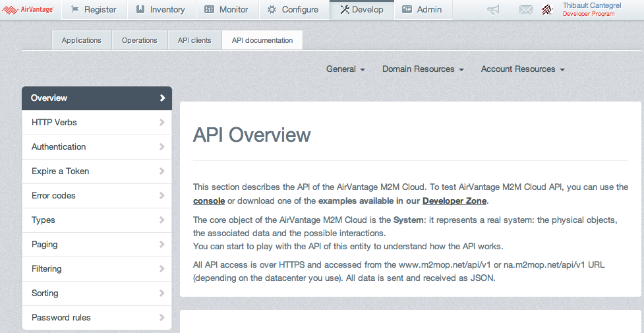Click the Inventory box icon

tap(140, 9)
